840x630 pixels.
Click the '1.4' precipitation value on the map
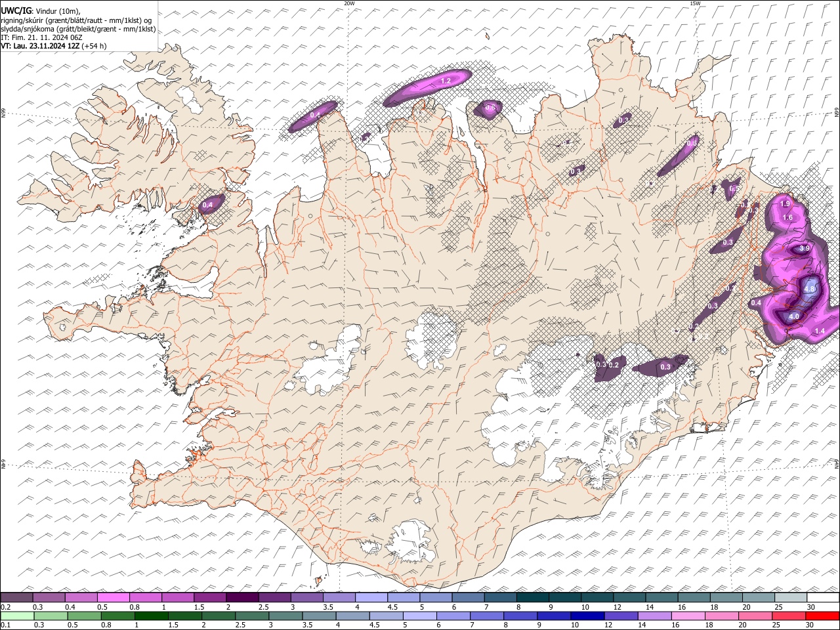click(x=820, y=331)
